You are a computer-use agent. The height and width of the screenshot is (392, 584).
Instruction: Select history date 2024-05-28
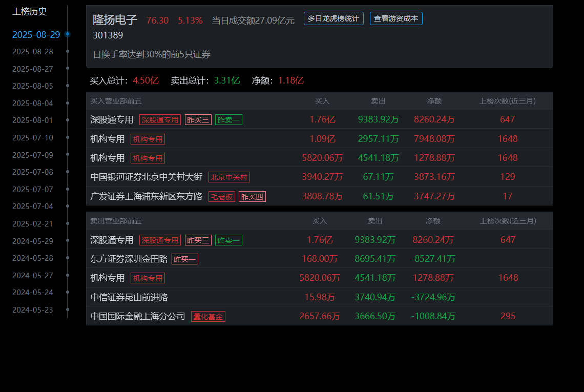pos(33,258)
